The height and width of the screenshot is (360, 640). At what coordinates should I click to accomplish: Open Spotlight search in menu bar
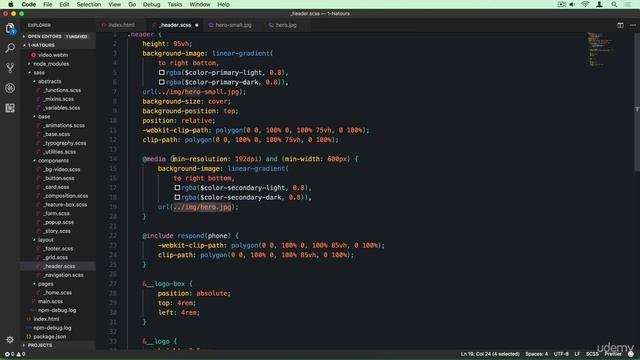pos(614,4)
